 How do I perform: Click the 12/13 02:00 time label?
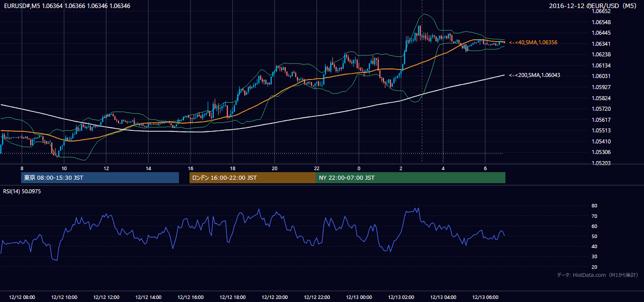(x=401, y=297)
